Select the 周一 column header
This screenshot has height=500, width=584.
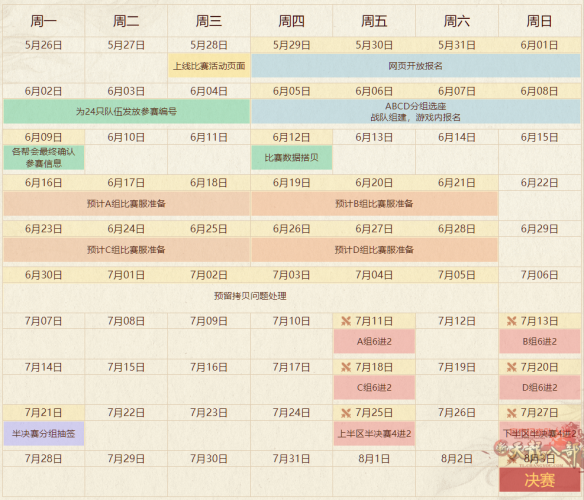pos(44,21)
